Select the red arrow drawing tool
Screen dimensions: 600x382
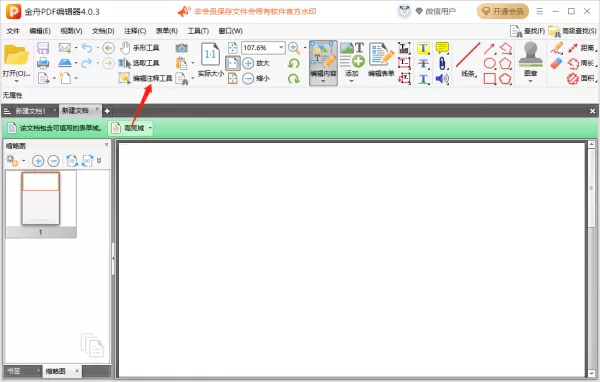[489, 48]
